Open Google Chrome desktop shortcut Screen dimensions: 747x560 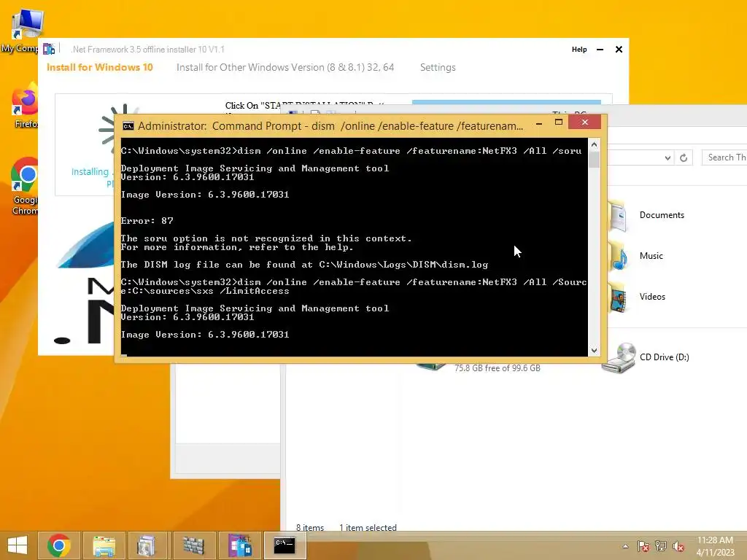click(24, 187)
